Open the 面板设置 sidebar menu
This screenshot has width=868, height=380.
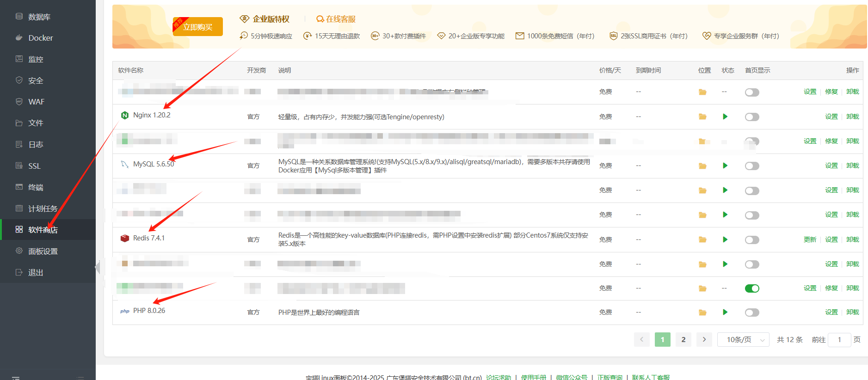tap(43, 251)
